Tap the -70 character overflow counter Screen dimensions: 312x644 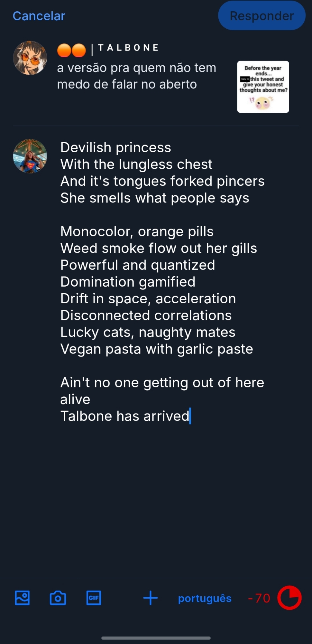click(259, 598)
